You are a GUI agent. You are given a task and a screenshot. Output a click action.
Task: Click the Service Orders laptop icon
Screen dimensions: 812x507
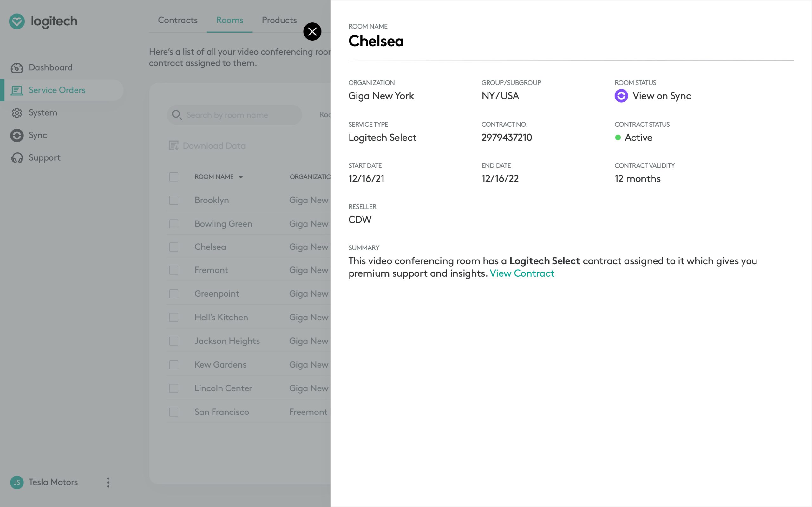coord(17,90)
